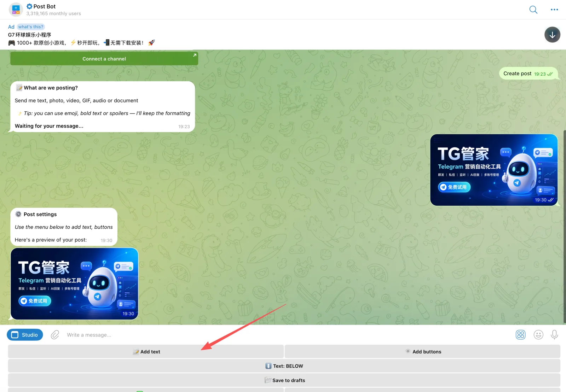Open search in Post Bot chat
This screenshot has height=392, width=566.
click(x=533, y=10)
